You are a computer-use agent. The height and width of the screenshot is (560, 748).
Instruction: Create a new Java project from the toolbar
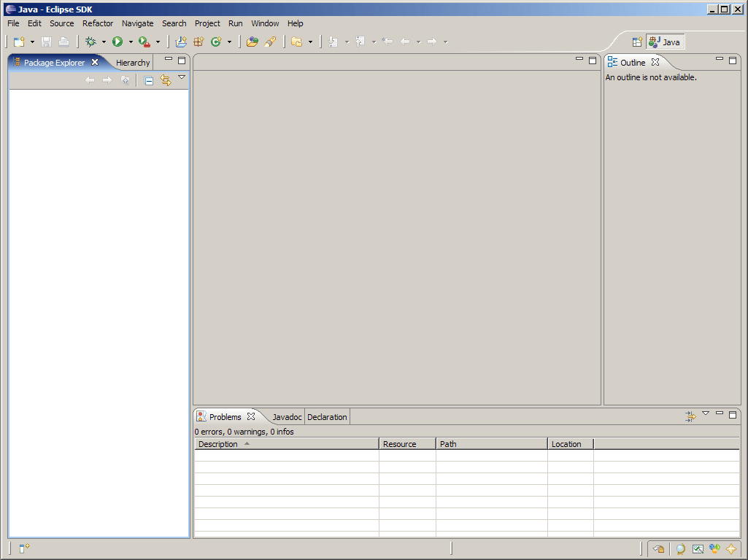pos(180,42)
